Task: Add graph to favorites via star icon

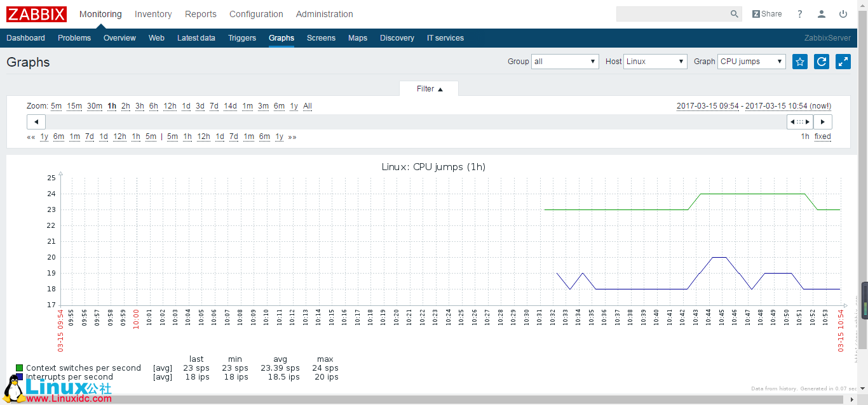Action: [799, 62]
